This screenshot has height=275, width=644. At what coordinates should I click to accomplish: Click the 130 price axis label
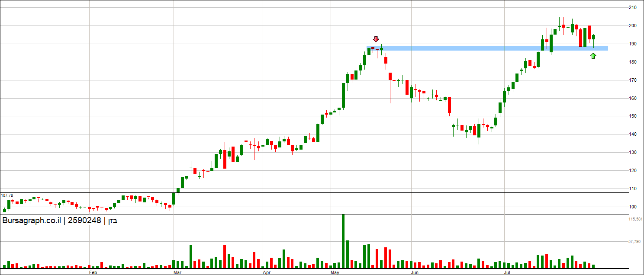pos(632,153)
